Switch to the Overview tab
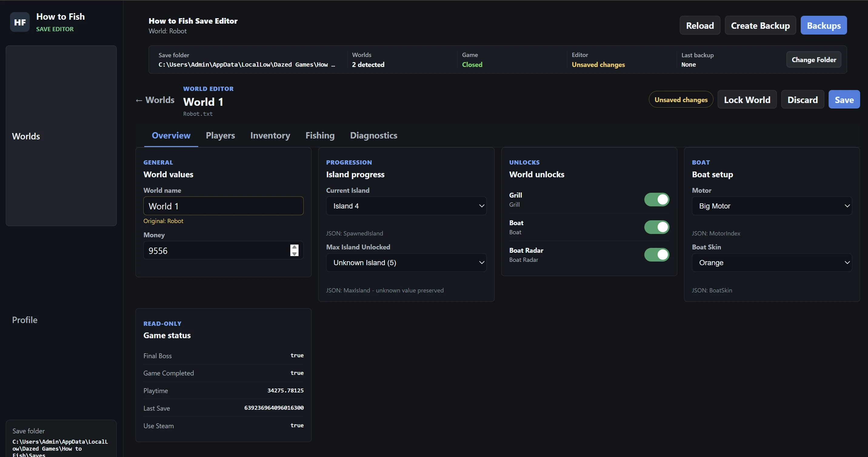Screen dimensions: 868x457 click(171, 135)
